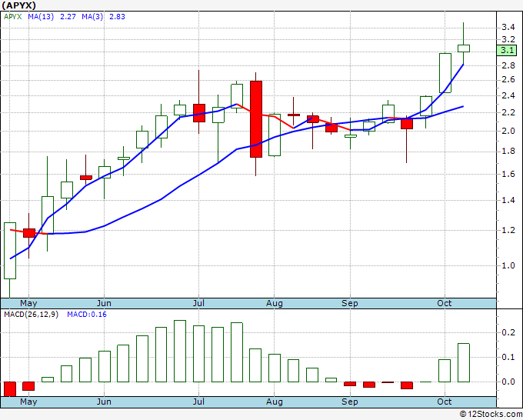Click the tall red candlestick just before Aug
This screenshot has width=523, height=420.
tap(256, 119)
